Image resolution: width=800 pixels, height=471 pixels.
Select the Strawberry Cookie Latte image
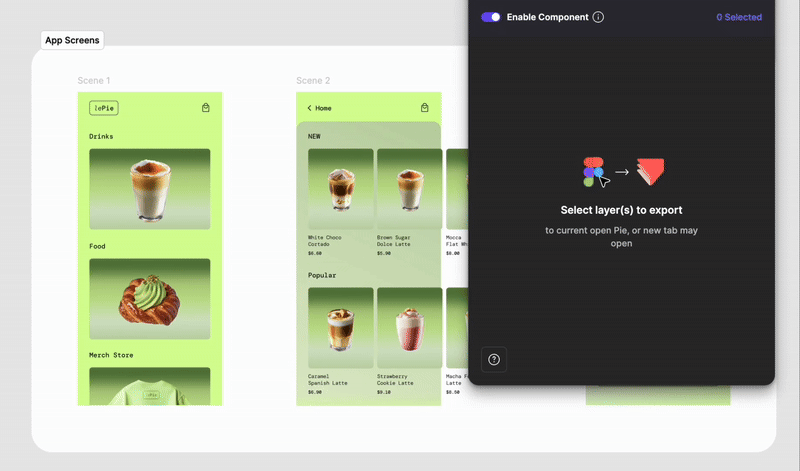[x=410, y=328]
